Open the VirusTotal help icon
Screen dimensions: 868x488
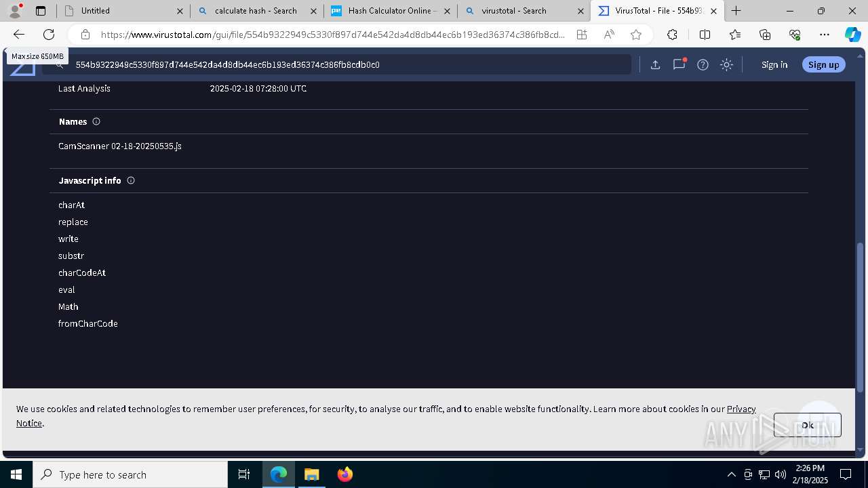point(703,65)
